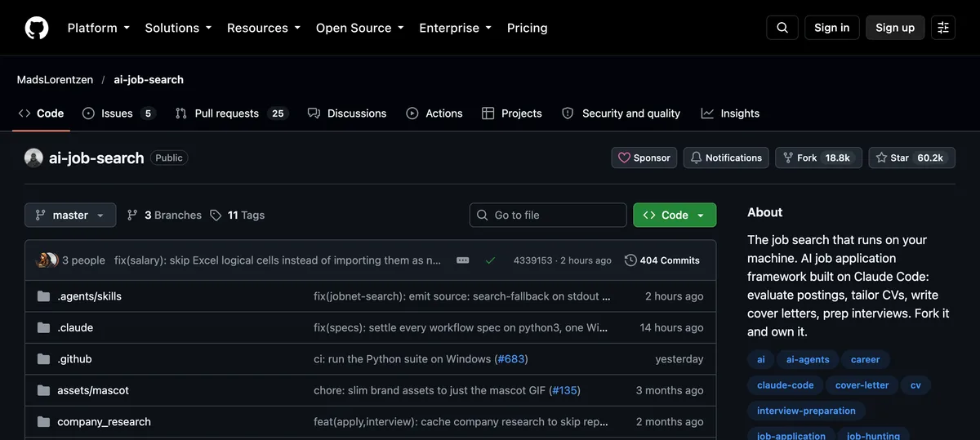Open the fix(jobnet-search) commit message
The height and width of the screenshot is (440, 980).
[x=462, y=296]
